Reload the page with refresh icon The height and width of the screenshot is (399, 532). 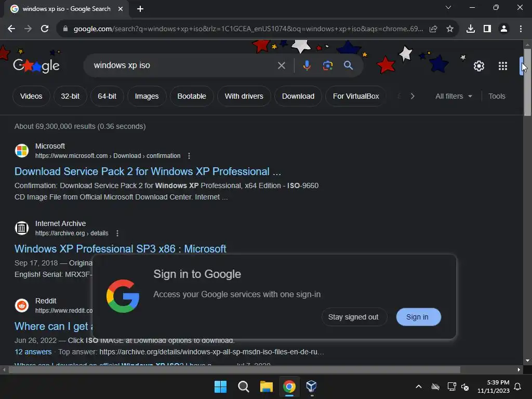pos(45,29)
